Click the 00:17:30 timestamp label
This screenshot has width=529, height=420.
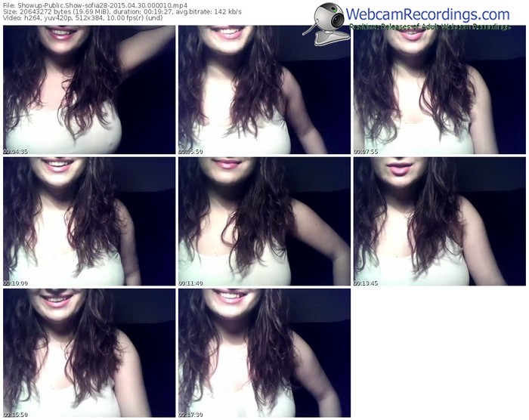coord(190,414)
